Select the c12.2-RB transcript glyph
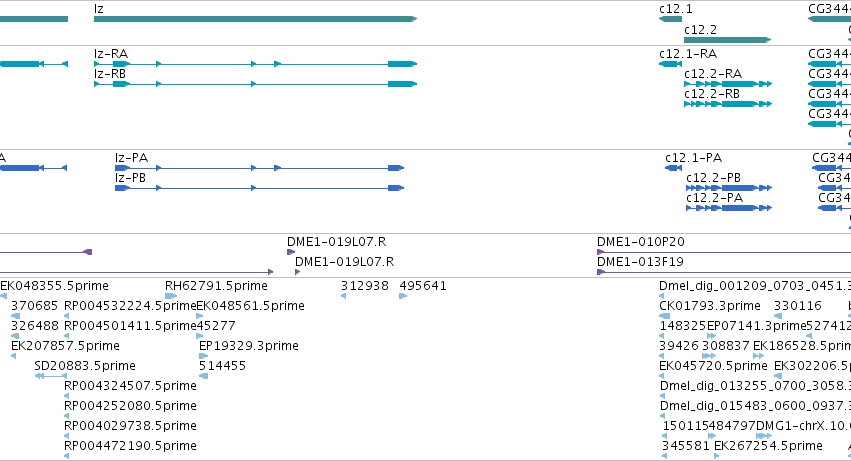 (x=728, y=104)
